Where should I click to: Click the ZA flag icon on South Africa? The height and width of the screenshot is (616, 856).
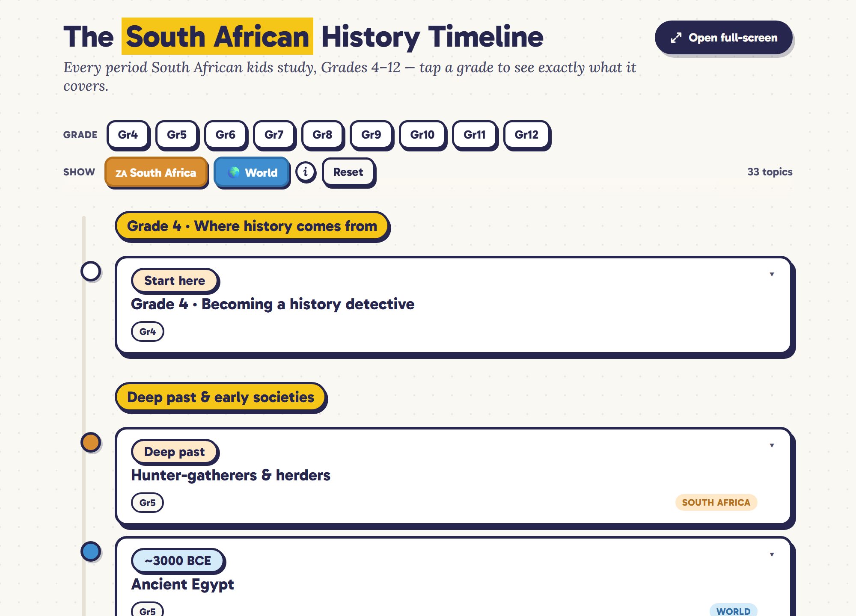coord(121,173)
